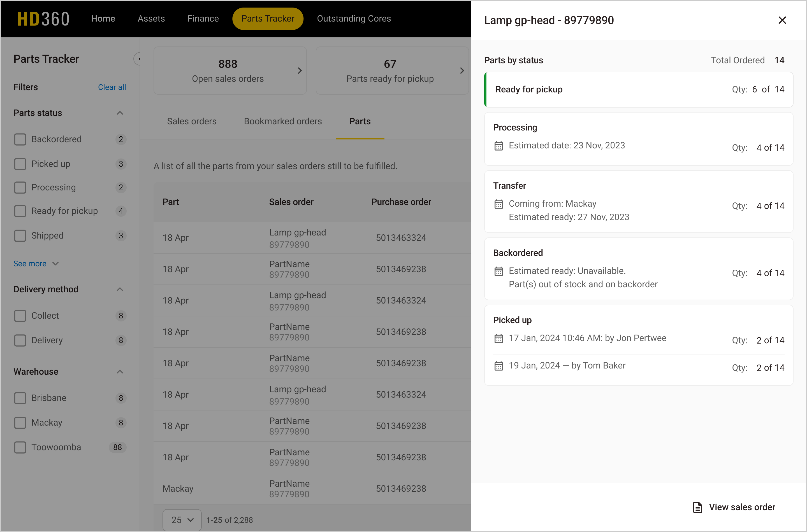
Task: Click calendar icon beside Jon Pertwee pickup
Action: coord(498,338)
